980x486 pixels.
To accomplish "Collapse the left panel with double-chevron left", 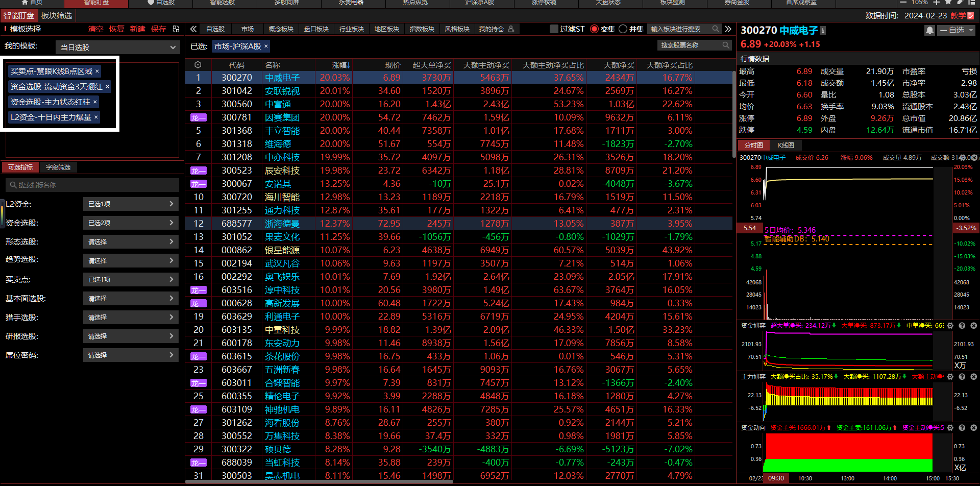I will (193, 29).
